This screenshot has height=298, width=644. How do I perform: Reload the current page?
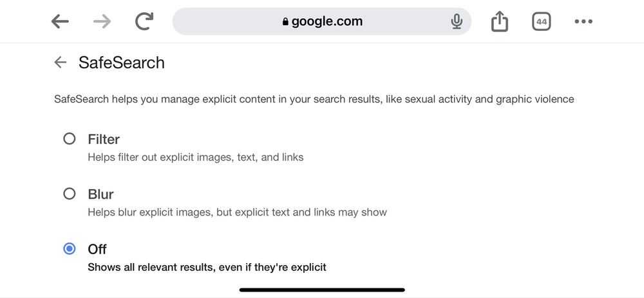point(144,21)
